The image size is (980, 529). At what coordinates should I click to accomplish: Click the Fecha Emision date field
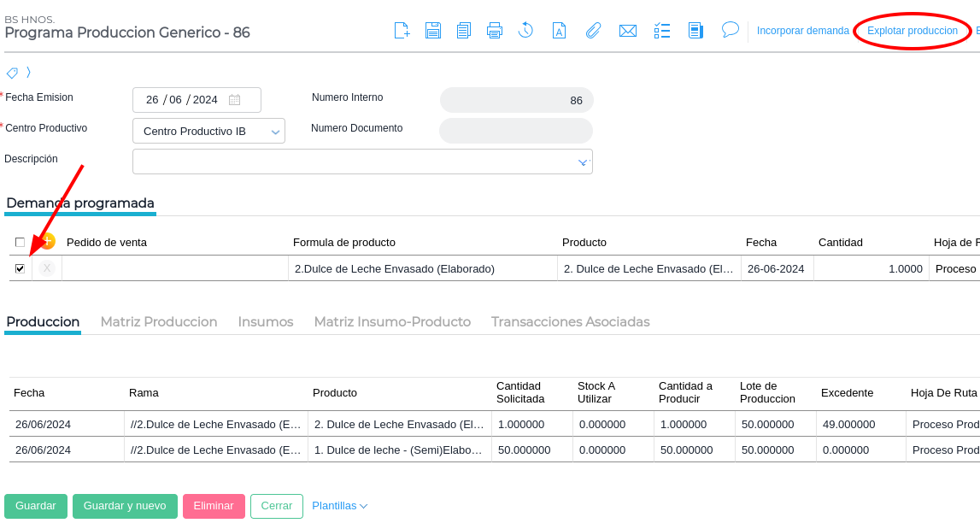tap(197, 100)
